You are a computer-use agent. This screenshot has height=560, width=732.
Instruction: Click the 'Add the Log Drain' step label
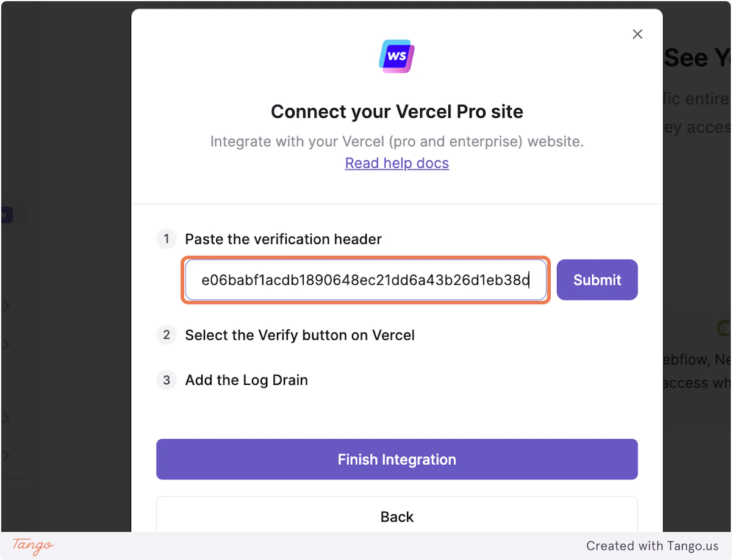[x=247, y=379]
